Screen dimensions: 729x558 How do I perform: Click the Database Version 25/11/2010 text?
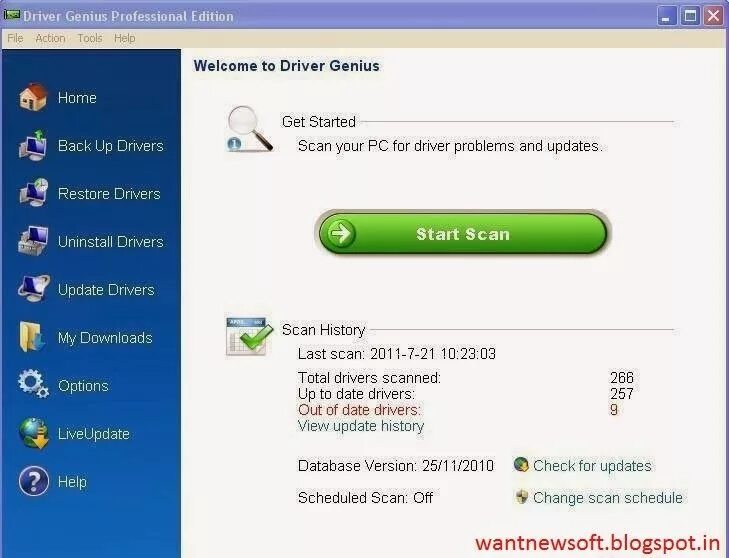point(396,465)
